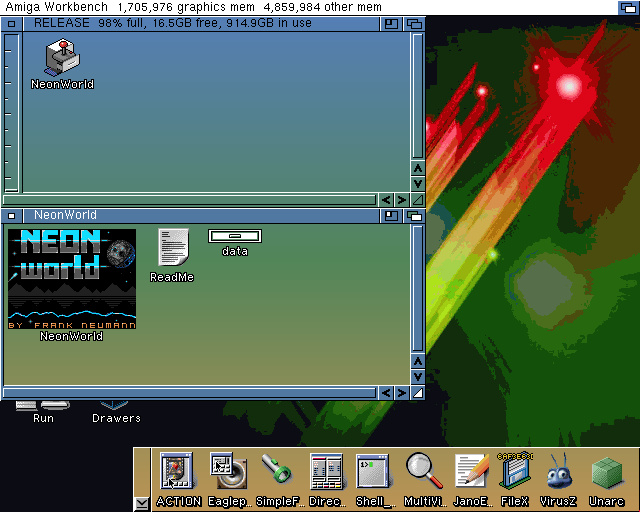Click the RELEASE disk fuel gauge
This screenshot has width=640, height=512.
[x=11, y=113]
